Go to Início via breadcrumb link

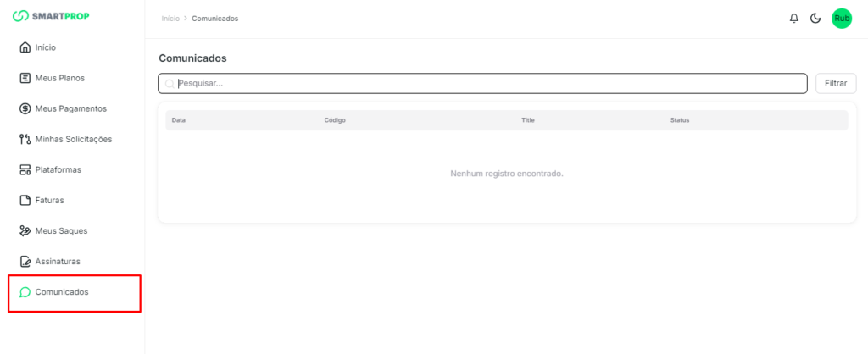click(x=170, y=19)
